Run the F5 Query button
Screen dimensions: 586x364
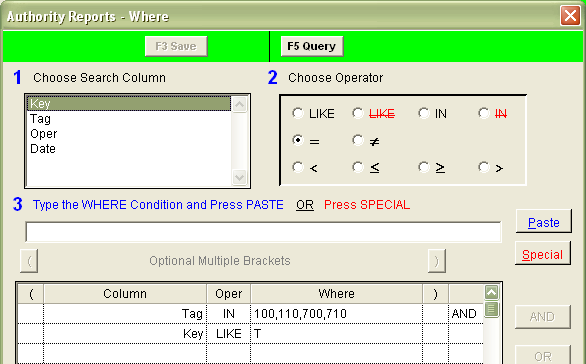312,46
